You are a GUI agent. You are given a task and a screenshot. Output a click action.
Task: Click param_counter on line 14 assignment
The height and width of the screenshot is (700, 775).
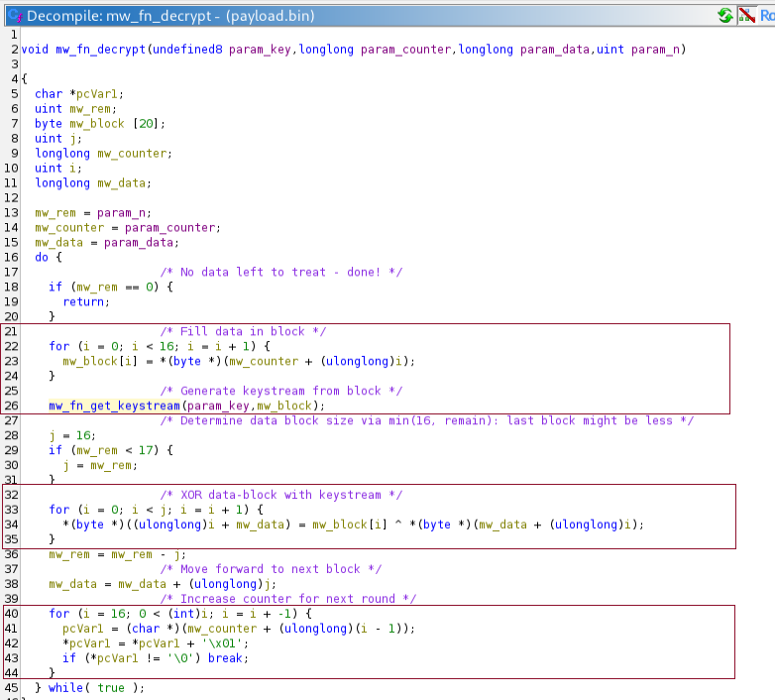click(x=169, y=228)
